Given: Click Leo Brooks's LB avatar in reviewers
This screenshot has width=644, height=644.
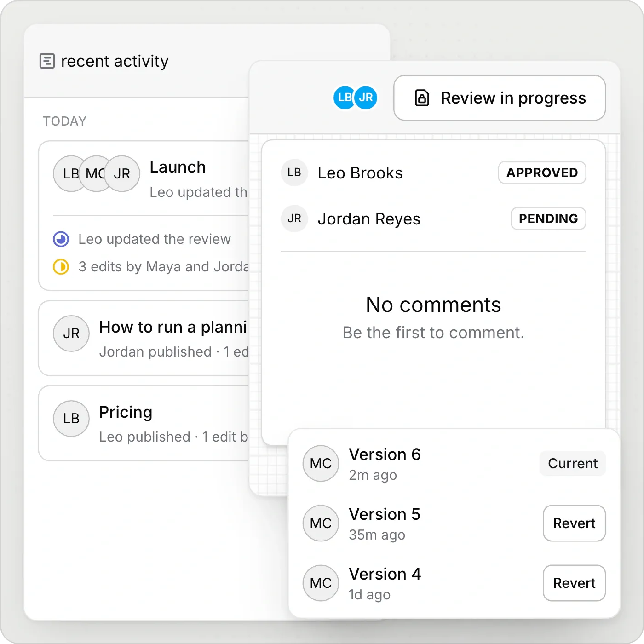Looking at the screenshot, I should tap(294, 172).
